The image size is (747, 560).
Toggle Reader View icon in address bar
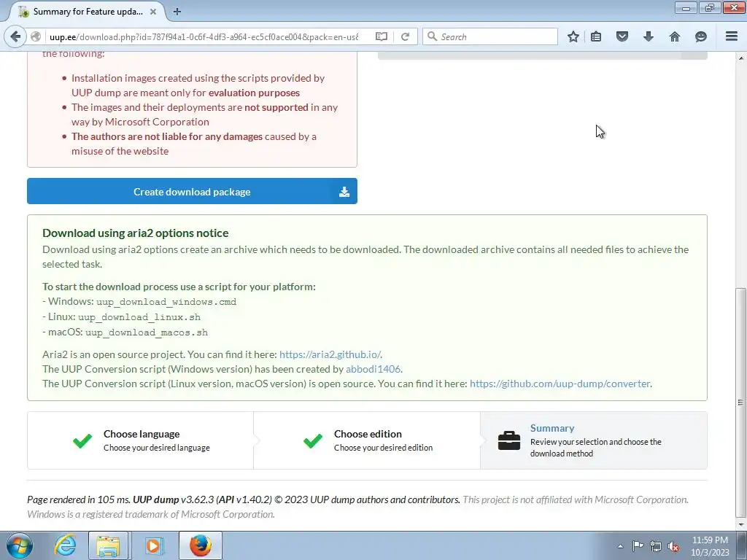pyautogui.click(x=381, y=36)
